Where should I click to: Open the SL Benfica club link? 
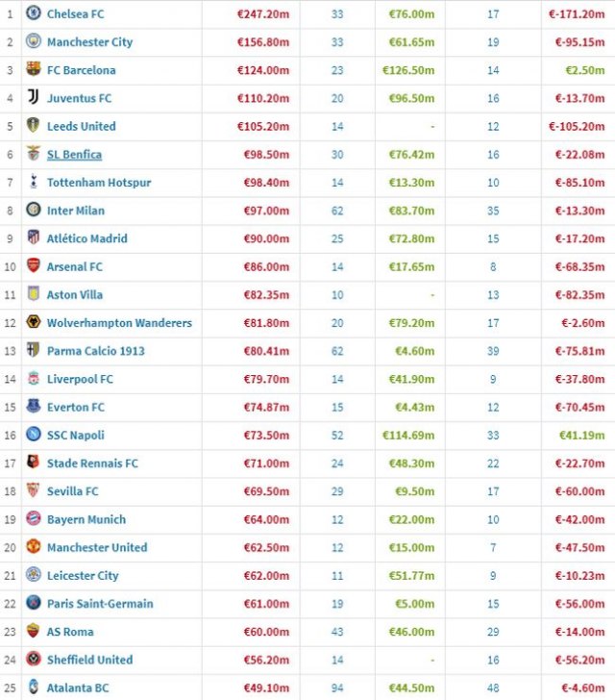[74, 155]
